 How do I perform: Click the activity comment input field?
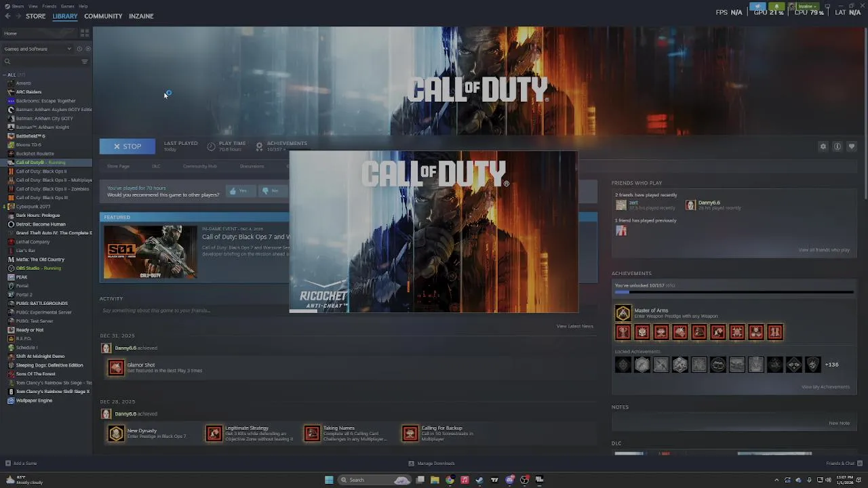point(349,310)
